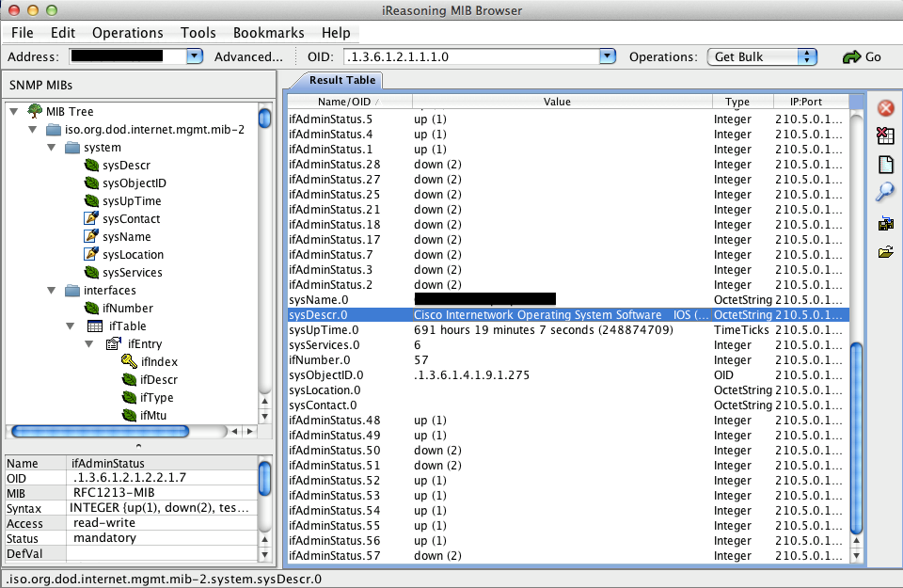
Task: Open the Address dropdown arrow
Action: tap(195, 56)
